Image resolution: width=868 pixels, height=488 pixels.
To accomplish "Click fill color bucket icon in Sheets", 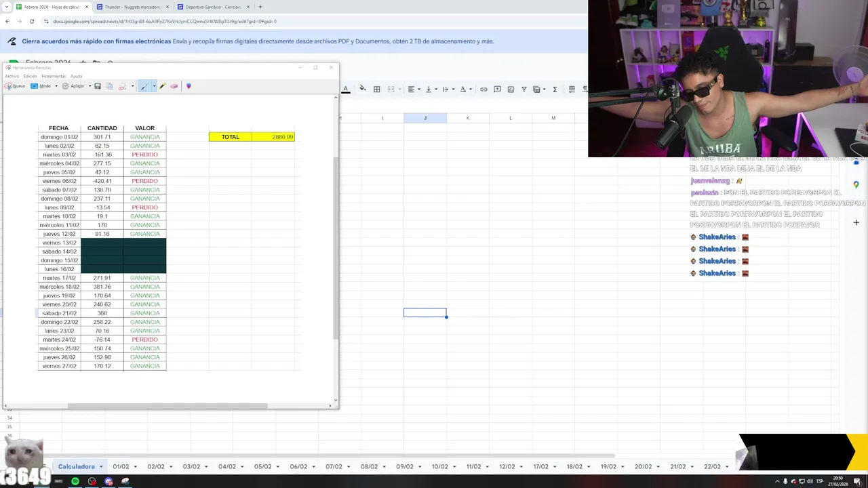I will pos(362,89).
